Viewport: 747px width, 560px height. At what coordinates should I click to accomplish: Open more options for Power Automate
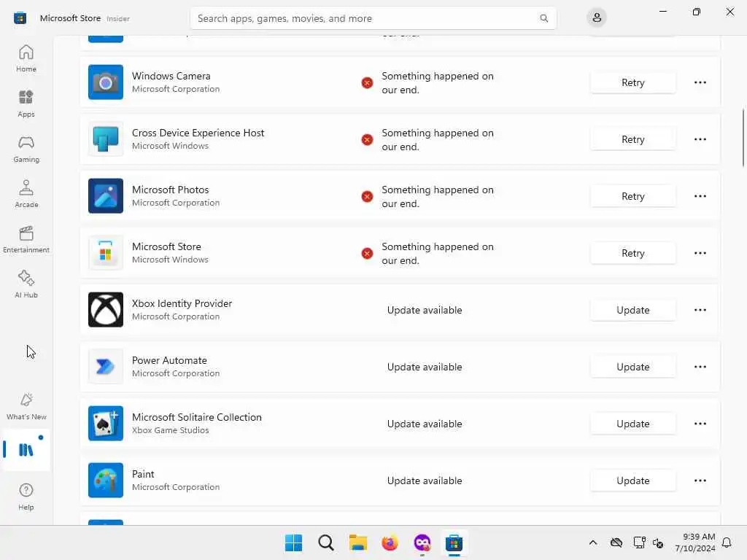pos(700,367)
